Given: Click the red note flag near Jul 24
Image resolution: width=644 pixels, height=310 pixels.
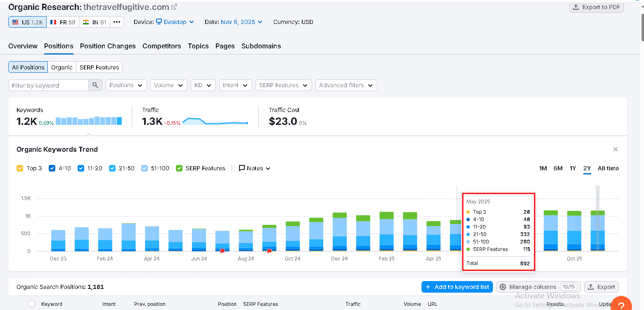Looking at the screenshot, I should [222, 251].
